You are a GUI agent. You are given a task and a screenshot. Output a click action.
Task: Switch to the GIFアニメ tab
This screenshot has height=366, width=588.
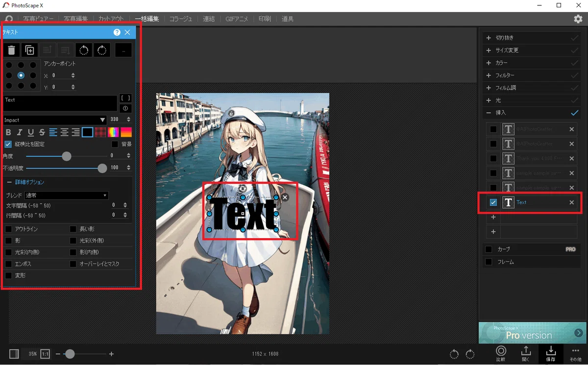[237, 19]
